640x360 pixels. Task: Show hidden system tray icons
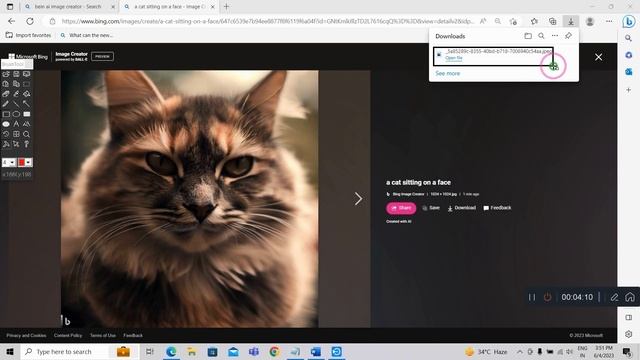(x=520, y=351)
